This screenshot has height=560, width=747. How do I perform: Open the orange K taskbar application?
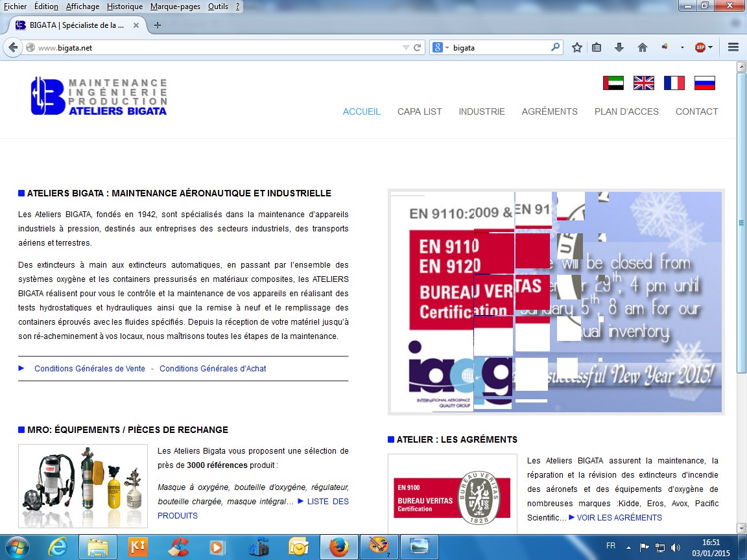138,547
